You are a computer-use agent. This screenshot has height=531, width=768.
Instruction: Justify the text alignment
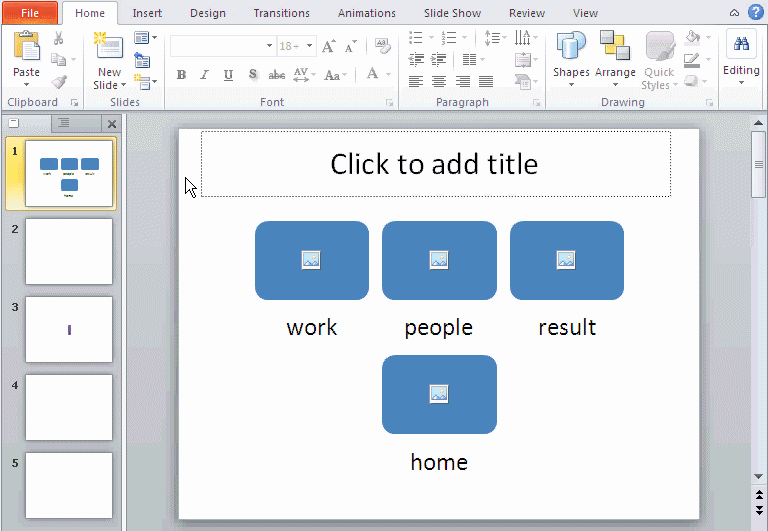486,81
